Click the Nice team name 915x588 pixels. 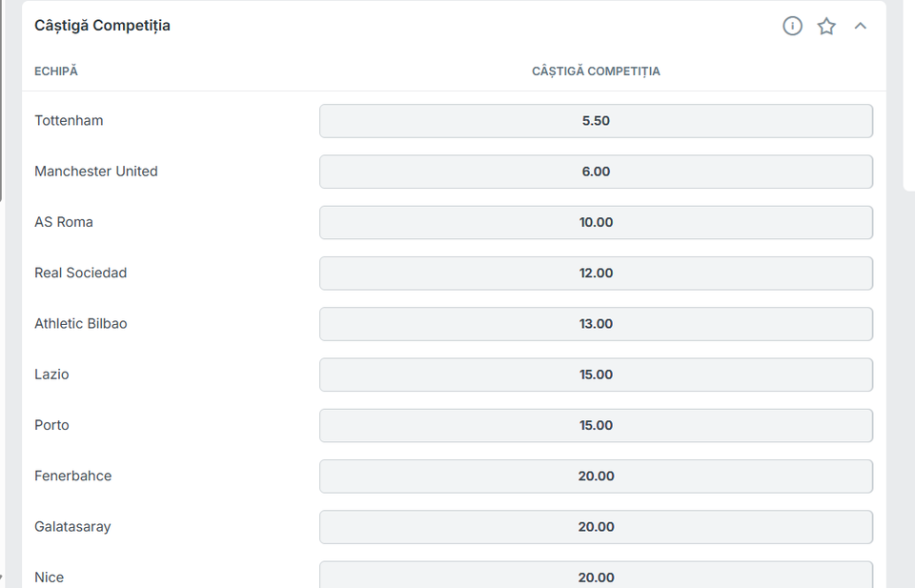49,578
